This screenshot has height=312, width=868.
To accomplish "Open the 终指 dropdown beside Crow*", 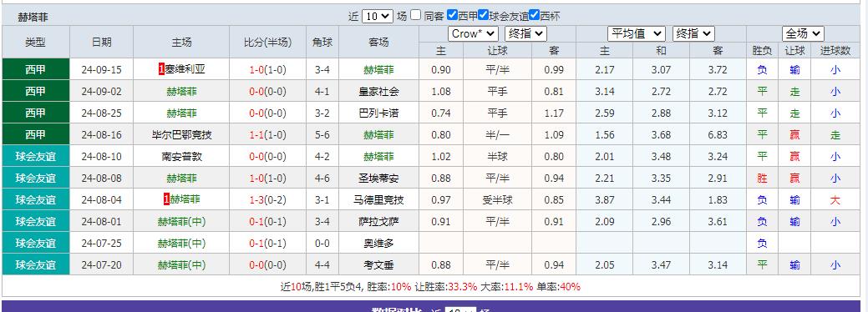I will 525,33.
